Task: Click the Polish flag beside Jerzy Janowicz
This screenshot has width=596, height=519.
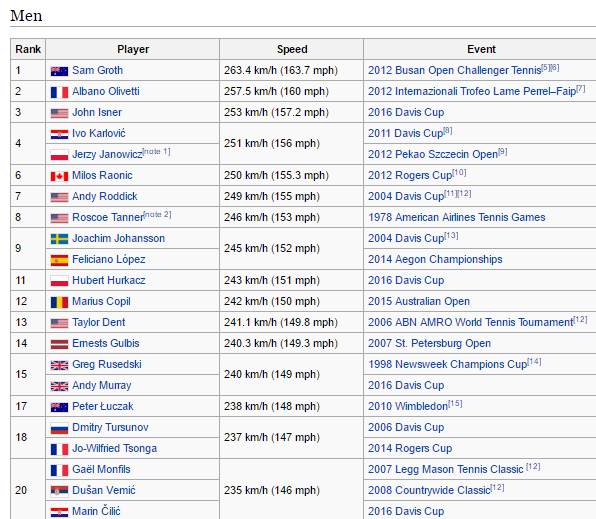Action: click(59, 155)
